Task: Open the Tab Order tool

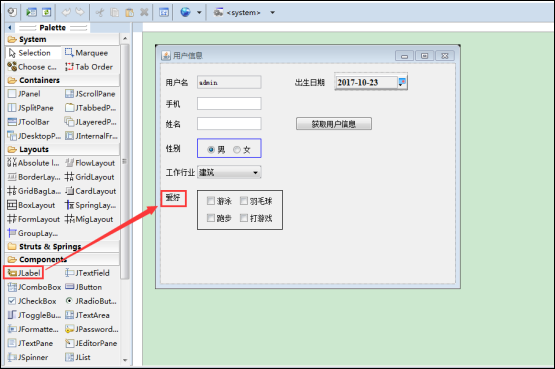Action: click(x=89, y=67)
